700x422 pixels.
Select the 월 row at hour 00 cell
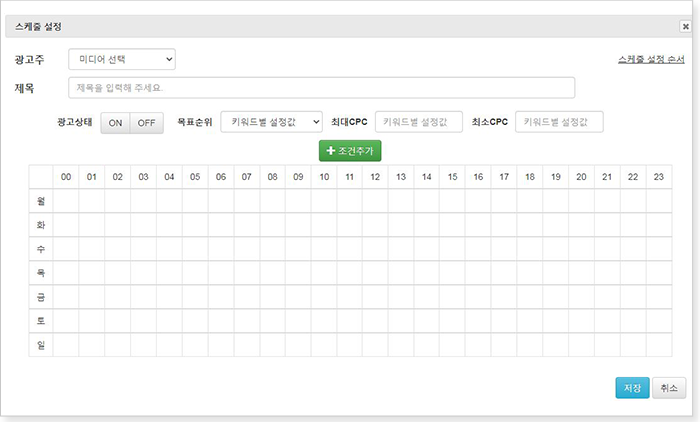[x=66, y=200]
